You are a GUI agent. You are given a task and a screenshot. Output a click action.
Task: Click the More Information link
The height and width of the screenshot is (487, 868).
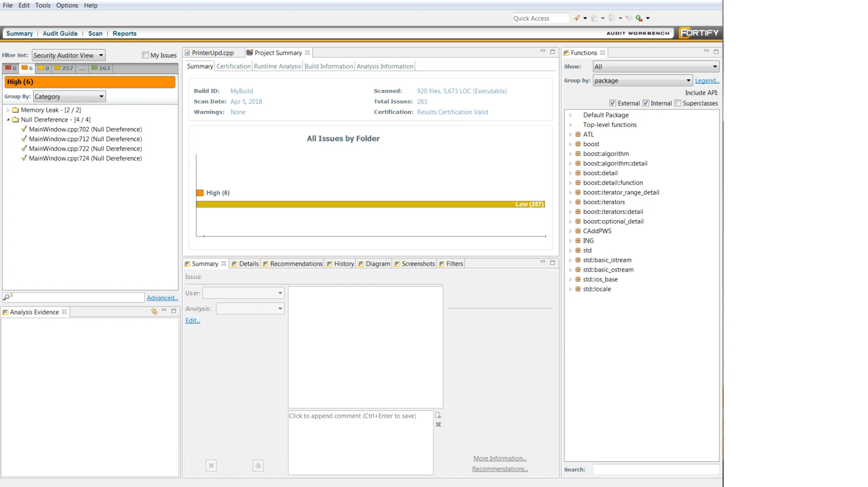pos(499,458)
